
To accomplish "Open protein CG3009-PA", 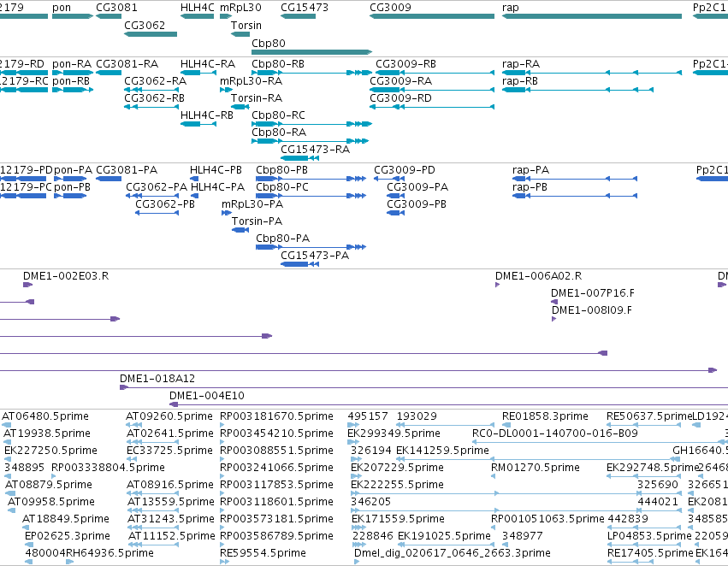I will (x=417, y=187).
